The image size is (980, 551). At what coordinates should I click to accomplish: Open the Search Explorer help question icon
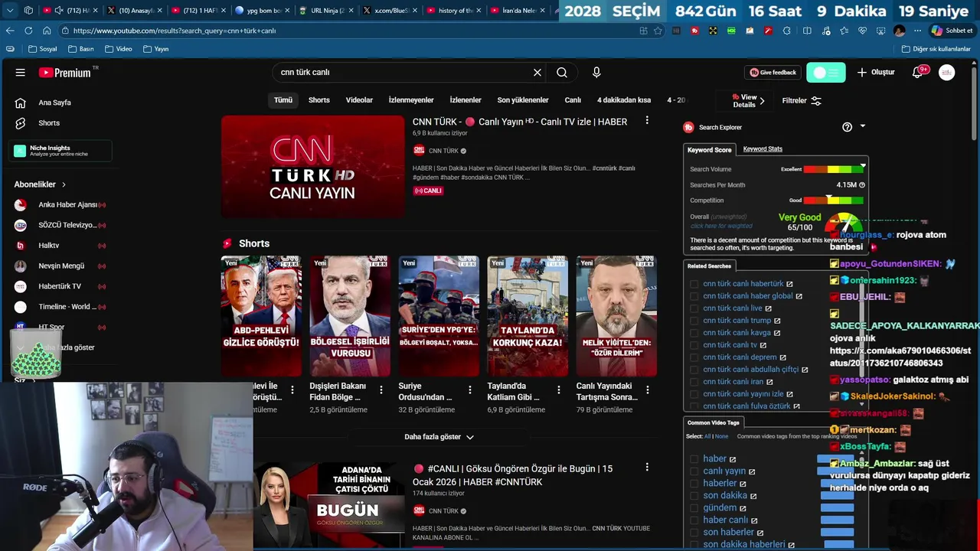coord(847,127)
